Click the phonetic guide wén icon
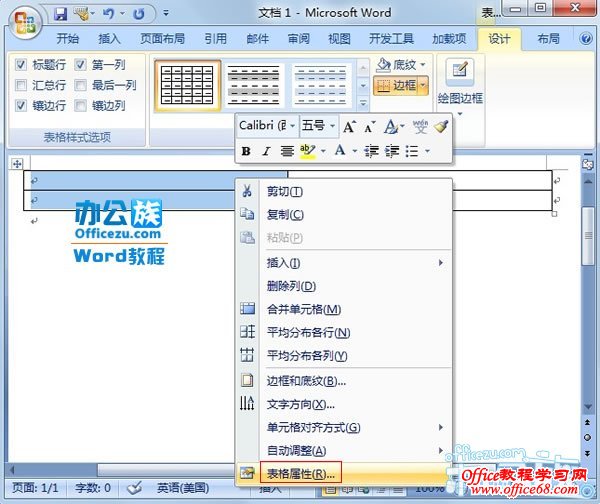 [420, 126]
